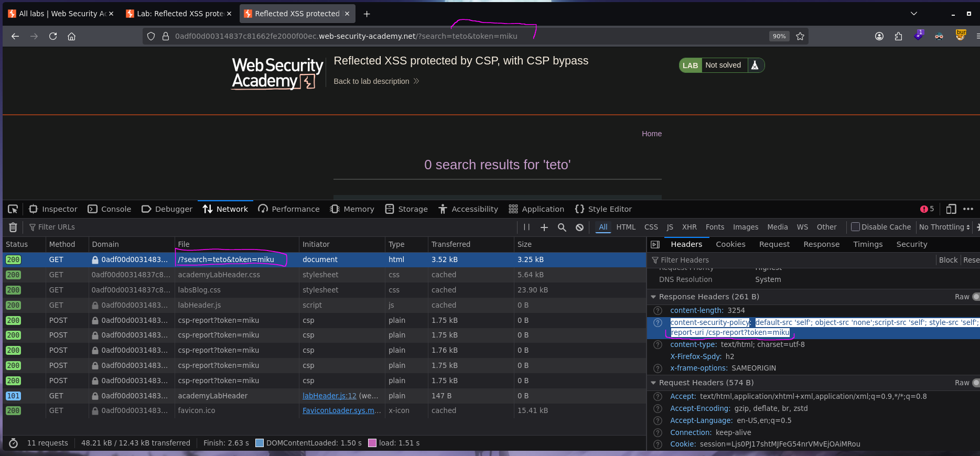The height and width of the screenshot is (456, 980).
Task: Open request blocking icon
Action: click(x=579, y=227)
